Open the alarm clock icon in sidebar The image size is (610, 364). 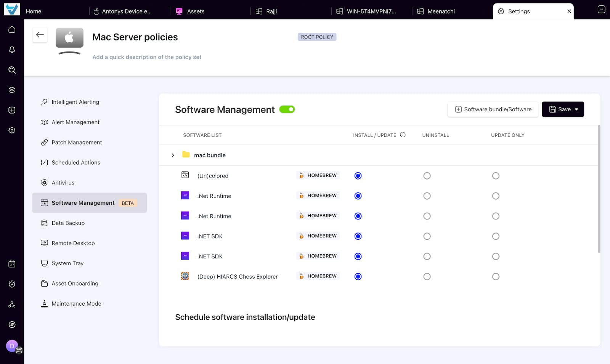(x=12, y=284)
